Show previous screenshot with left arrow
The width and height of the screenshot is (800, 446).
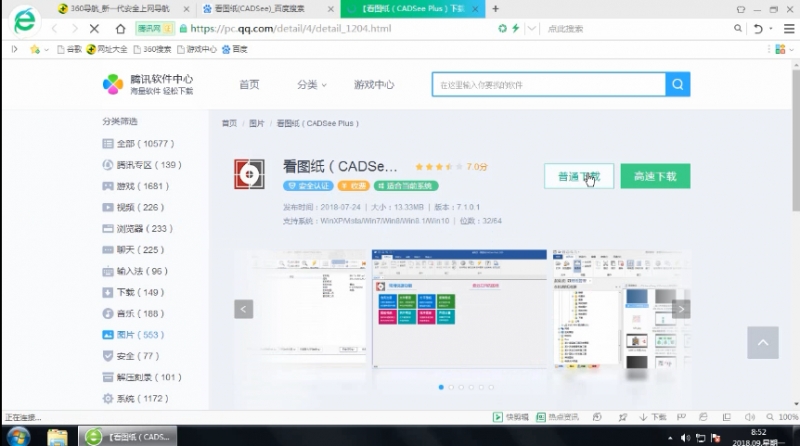coord(243,309)
